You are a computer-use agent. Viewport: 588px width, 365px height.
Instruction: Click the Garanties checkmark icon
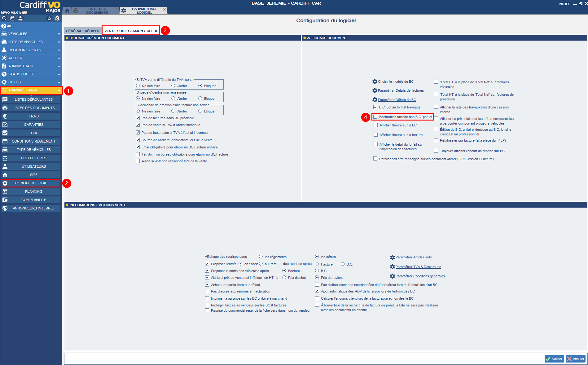tap(5, 125)
